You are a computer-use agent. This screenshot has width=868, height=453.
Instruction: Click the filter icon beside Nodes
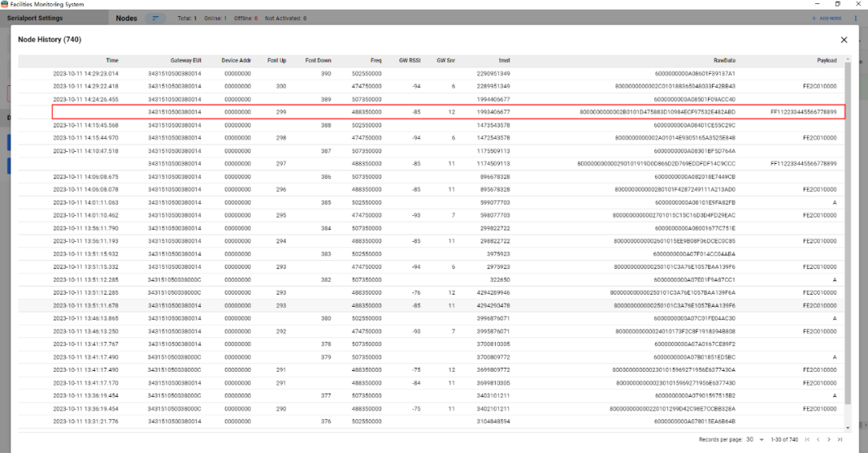click(156, 18)
